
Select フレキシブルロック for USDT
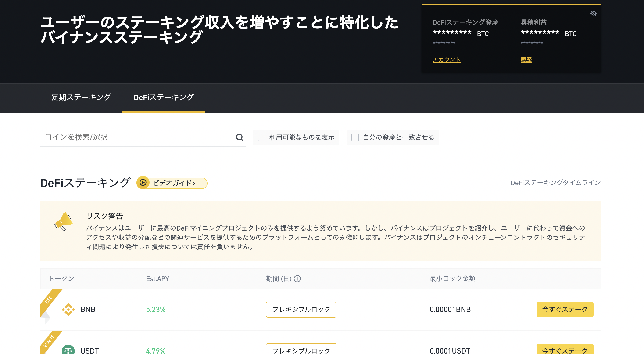tap(301, 349)
